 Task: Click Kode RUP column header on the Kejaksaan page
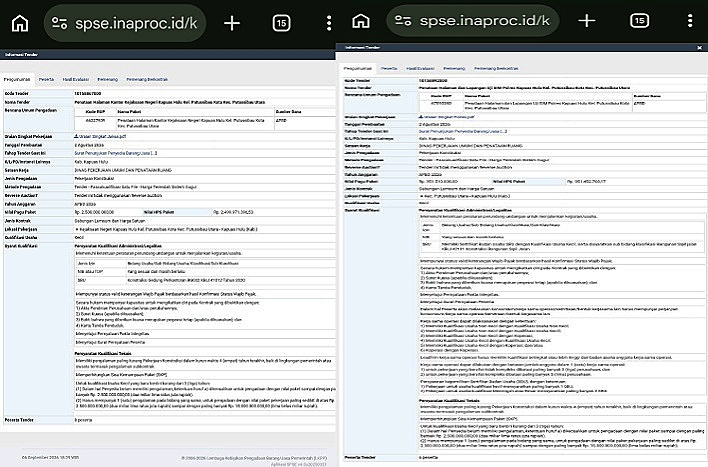pos(95,112)
